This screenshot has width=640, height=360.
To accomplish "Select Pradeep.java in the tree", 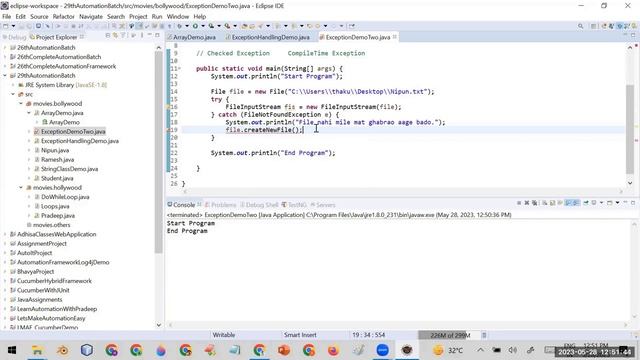I will point(54,216).
